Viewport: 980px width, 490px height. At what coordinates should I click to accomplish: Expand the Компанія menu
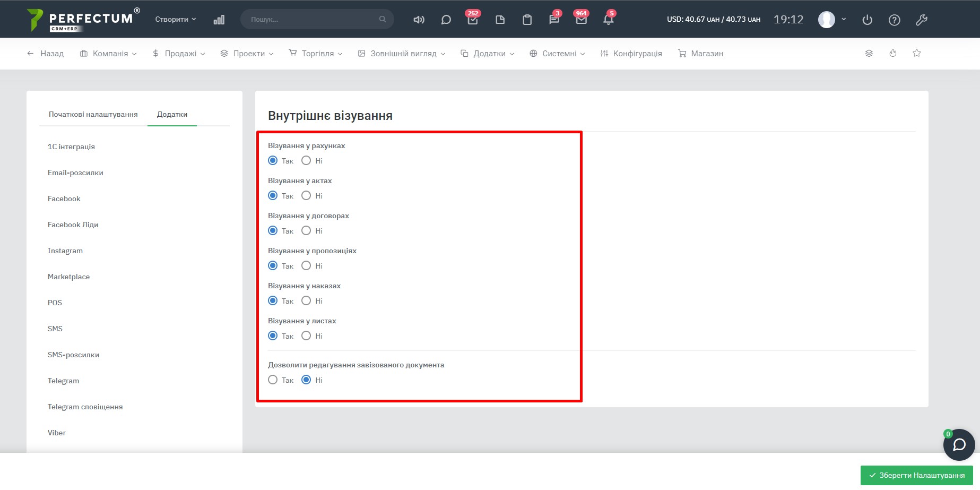tap(108, 53)
